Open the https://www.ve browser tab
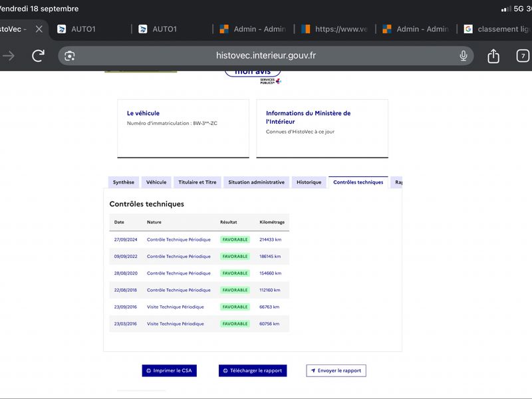 tap(334, 29)
